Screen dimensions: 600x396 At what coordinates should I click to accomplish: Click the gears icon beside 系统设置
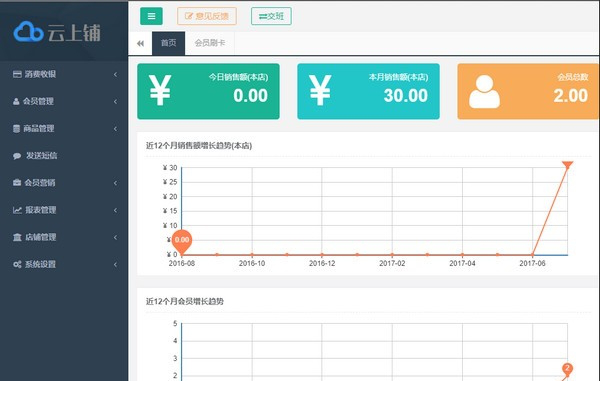tap(17, 264)
